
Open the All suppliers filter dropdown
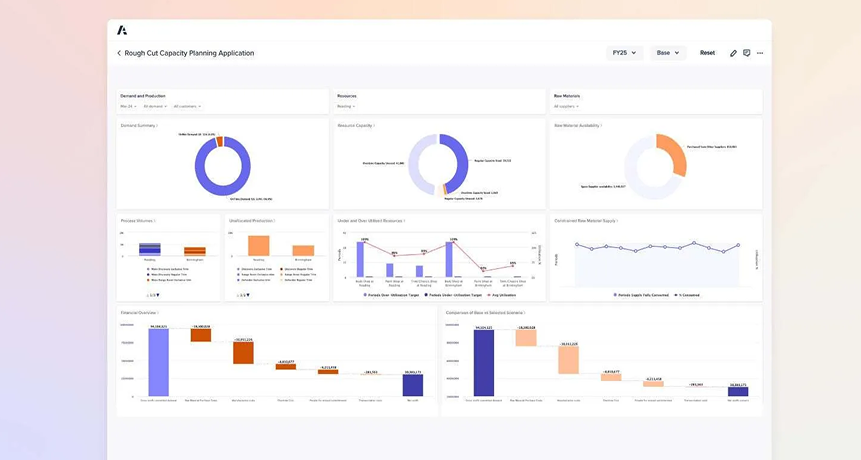pos(567,106)
